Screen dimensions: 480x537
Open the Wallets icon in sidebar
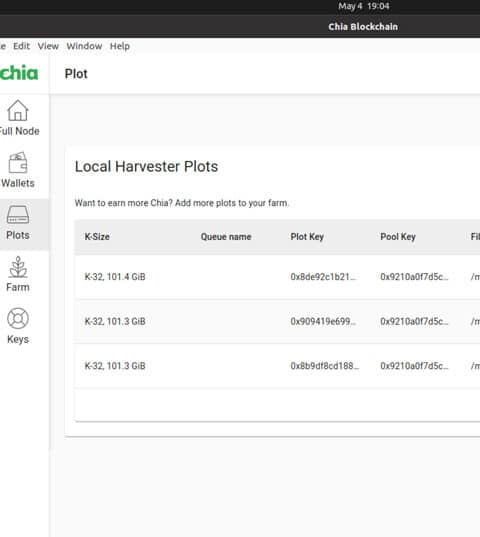(x=18, y=163)
